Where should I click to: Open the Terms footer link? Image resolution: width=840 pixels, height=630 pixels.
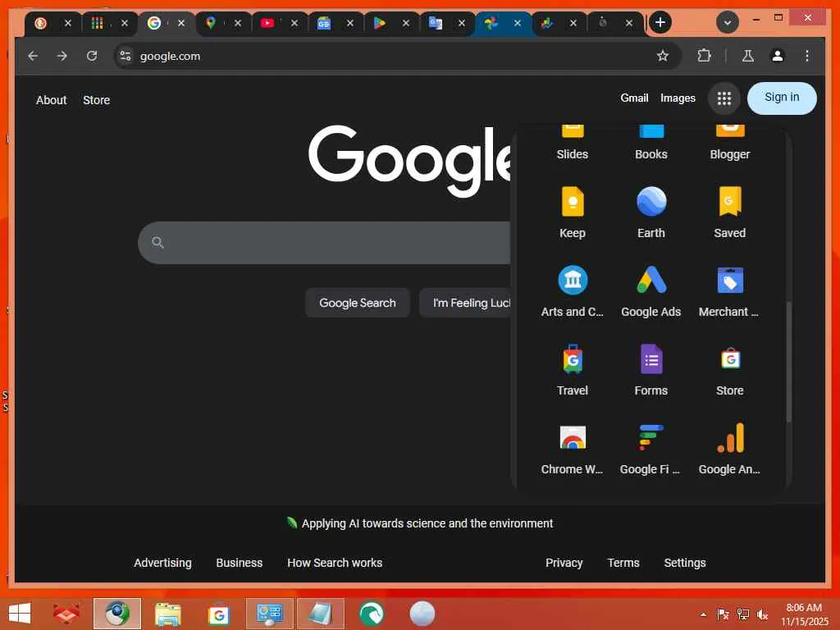tap(623, 563)
